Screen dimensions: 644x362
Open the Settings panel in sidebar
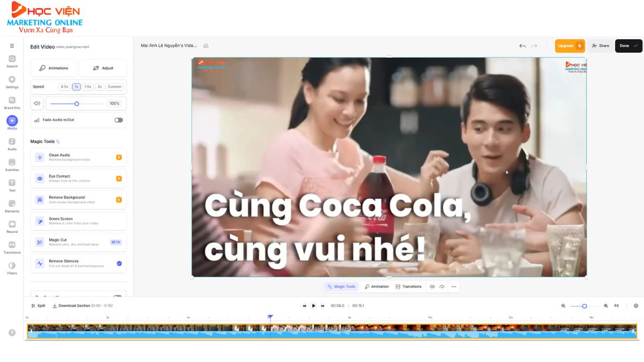point(12,82)
